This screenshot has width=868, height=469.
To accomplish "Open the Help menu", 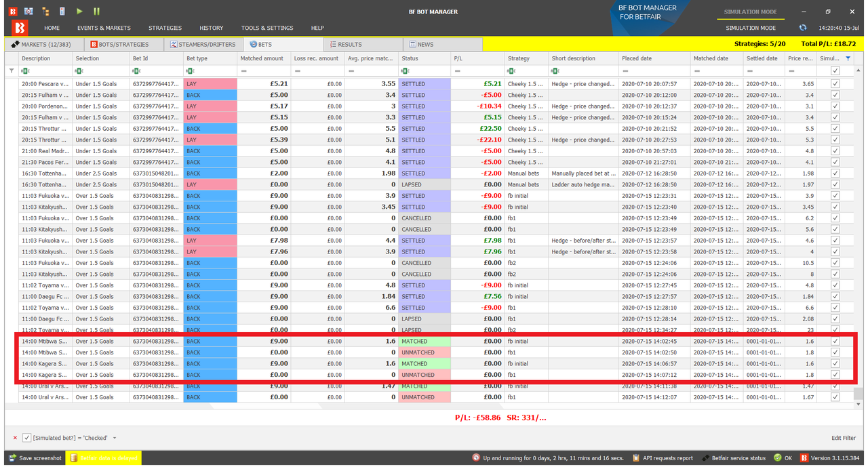I will (x=317, y=28).
